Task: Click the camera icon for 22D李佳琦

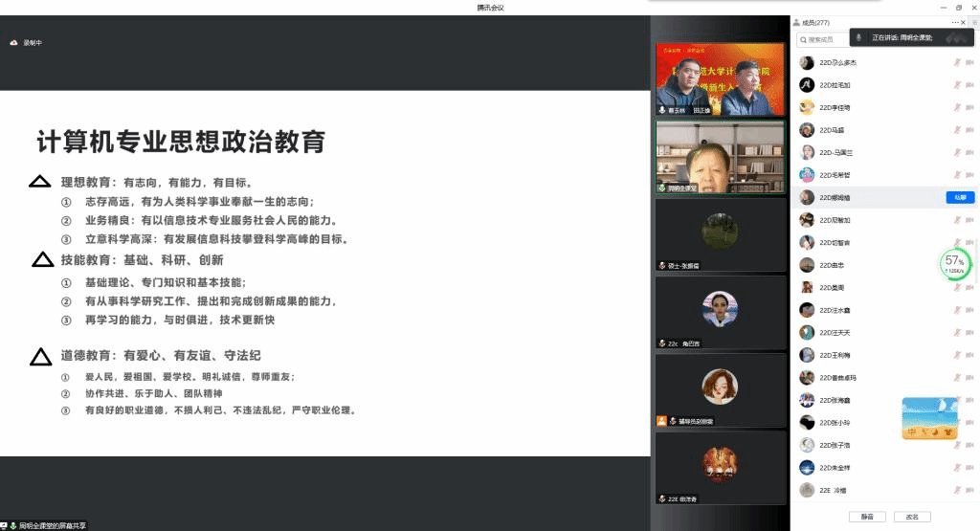Action: (x=971, y=108)
